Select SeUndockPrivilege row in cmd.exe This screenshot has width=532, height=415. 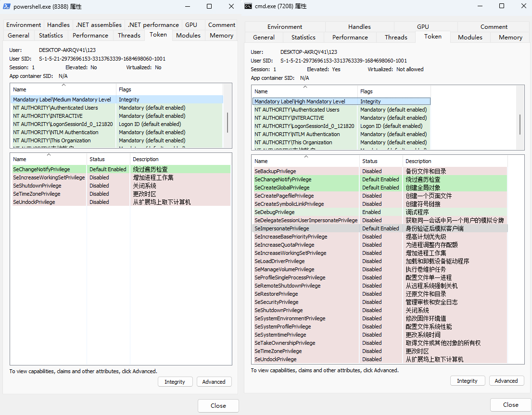(380, 359)
